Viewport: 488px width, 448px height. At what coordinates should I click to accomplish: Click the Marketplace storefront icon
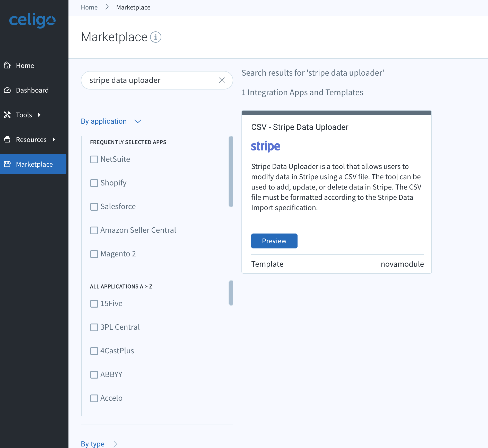(x=7, y=164)
